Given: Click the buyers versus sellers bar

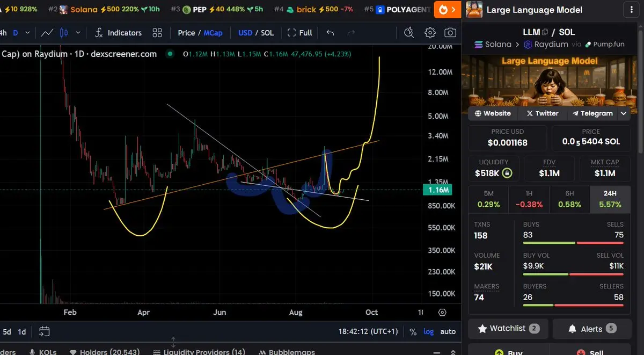Looking at the screenshot, I should (573, 305).
